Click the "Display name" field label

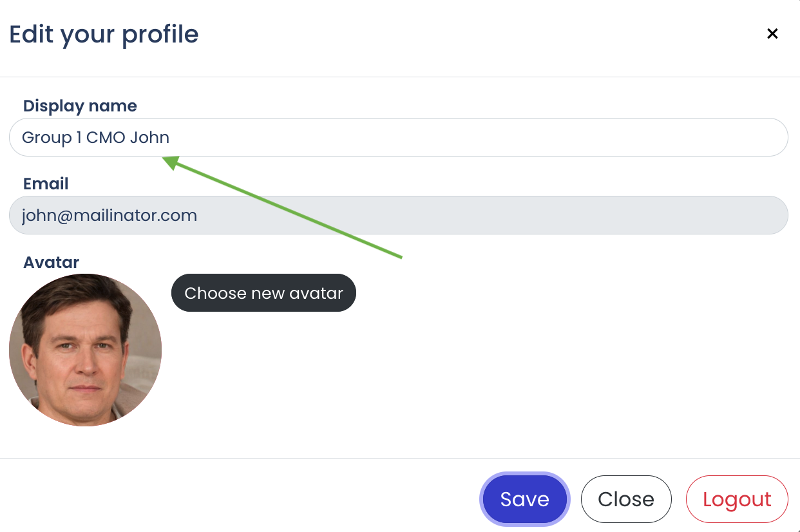80,106
